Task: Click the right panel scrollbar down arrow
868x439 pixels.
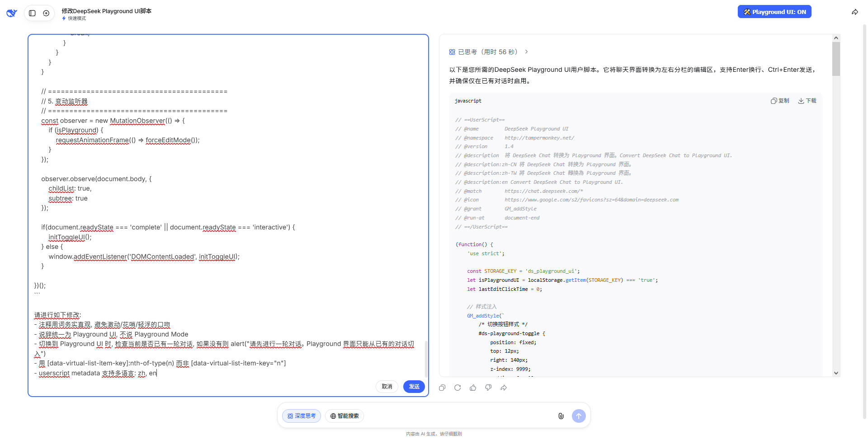Action: pyautogui.click(x=836, y=373)
